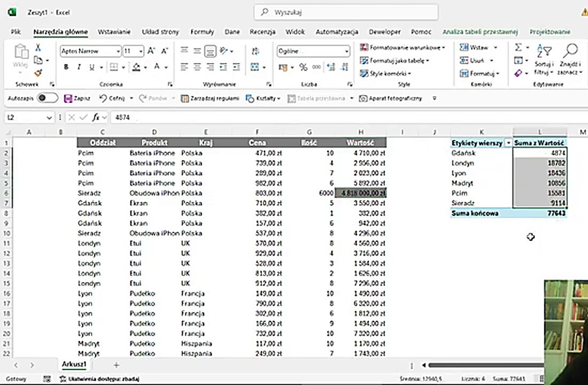Open the Analiza tabeli przestawnej tab
The height and width of the screenshot is (385, 588).
[480, 32]
